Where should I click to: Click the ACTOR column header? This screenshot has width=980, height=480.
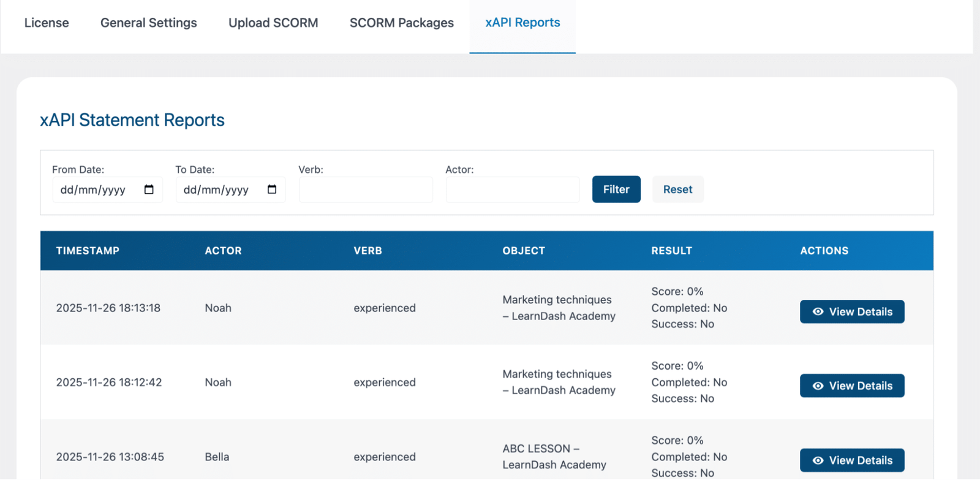(223, 251)
